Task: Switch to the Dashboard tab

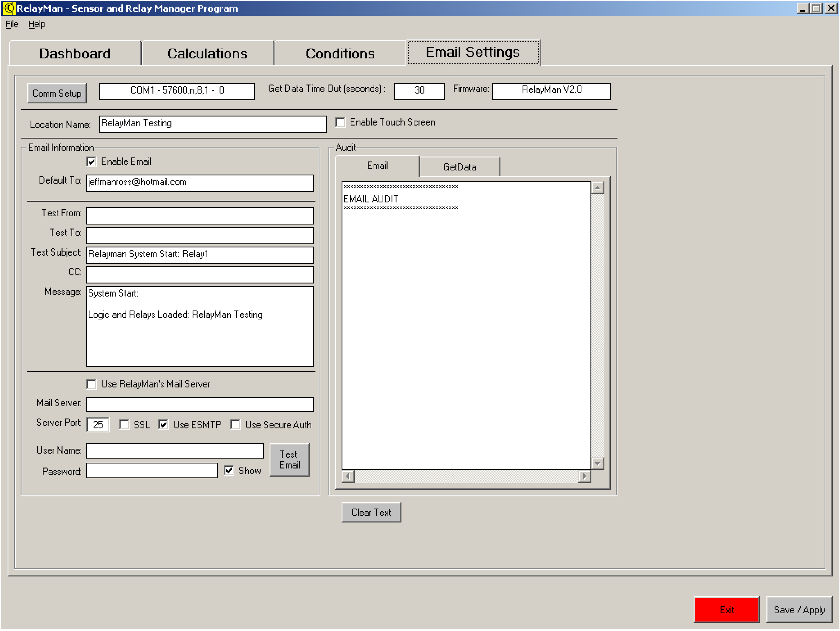Action: point(75,54)
